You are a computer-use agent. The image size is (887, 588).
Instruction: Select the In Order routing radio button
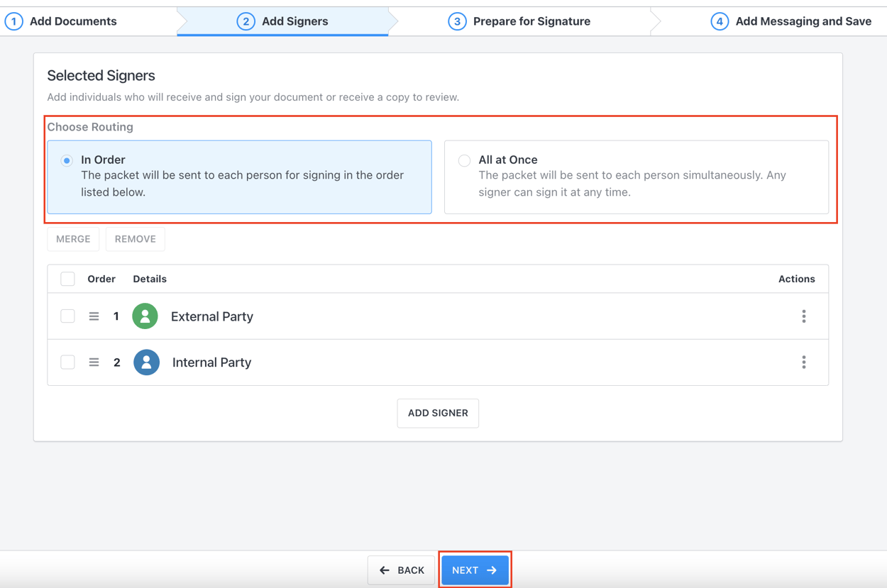[x=67, y=160]
